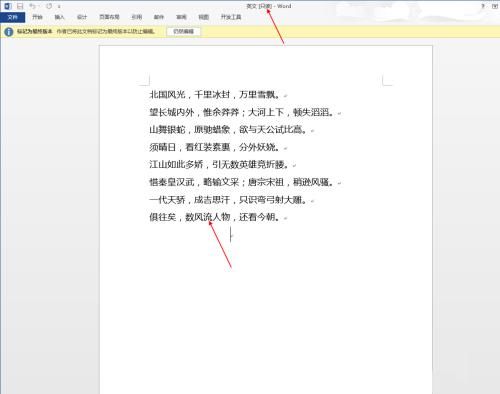Image resolution: width=500 pixels, height=394 pixels.
Task: Switch to the 视图 (View) tab
Action: pyautogui.click(x=204, y=17)
